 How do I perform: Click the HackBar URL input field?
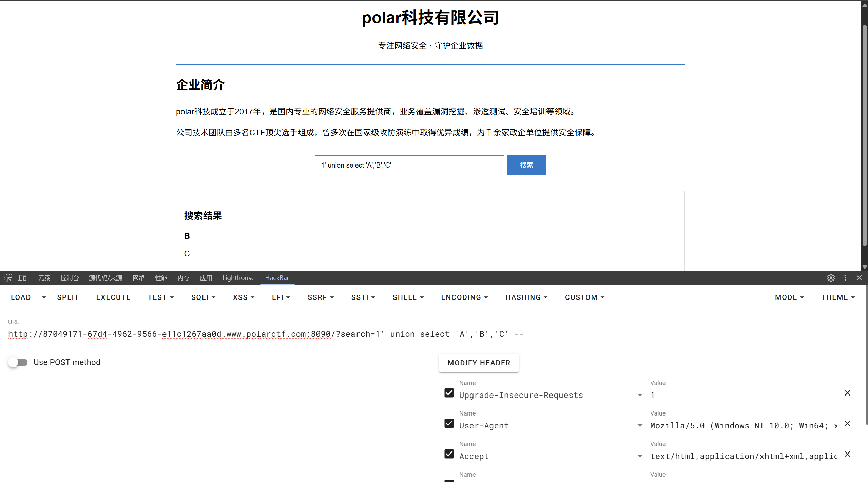pos(431,334)
